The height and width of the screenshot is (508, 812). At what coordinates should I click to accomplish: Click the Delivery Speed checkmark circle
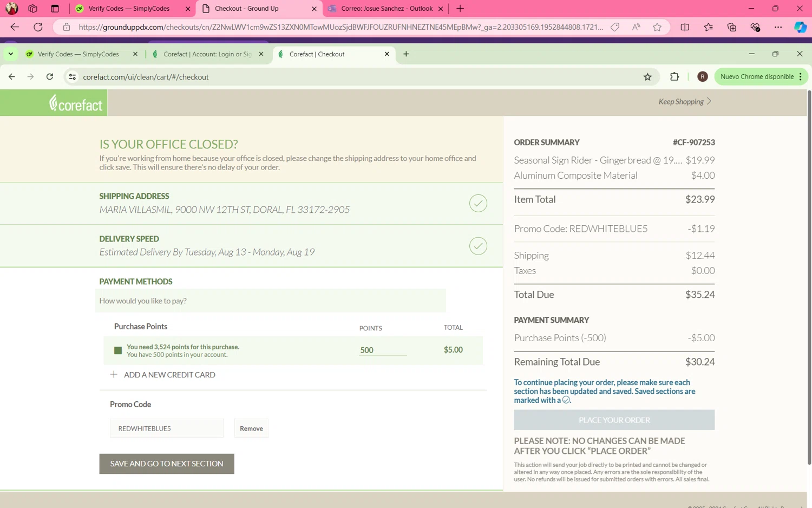click(477, 246)
